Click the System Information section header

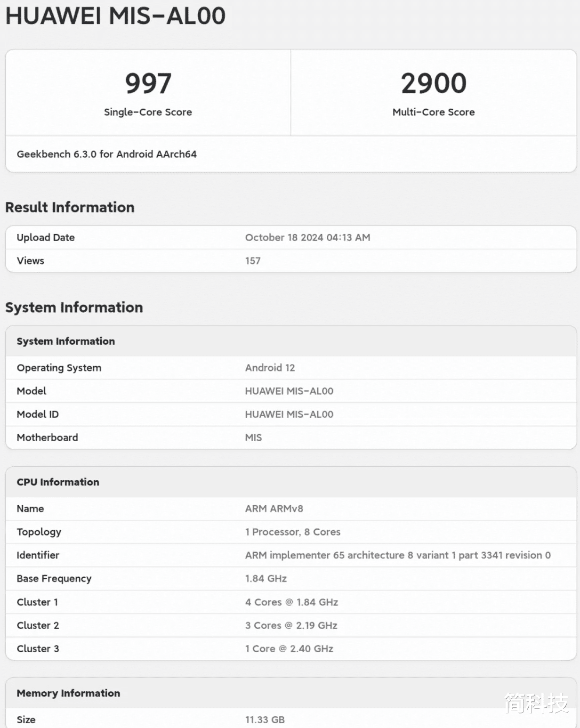(74, 307)
